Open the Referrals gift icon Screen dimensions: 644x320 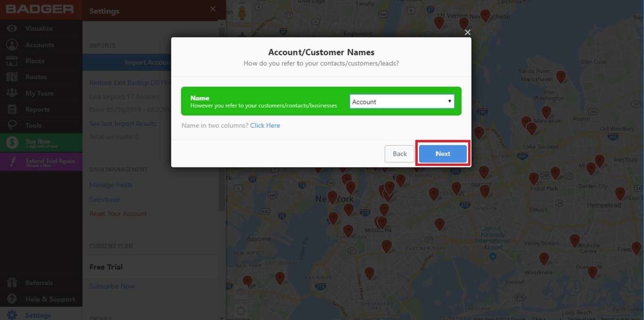click(12, 283)
